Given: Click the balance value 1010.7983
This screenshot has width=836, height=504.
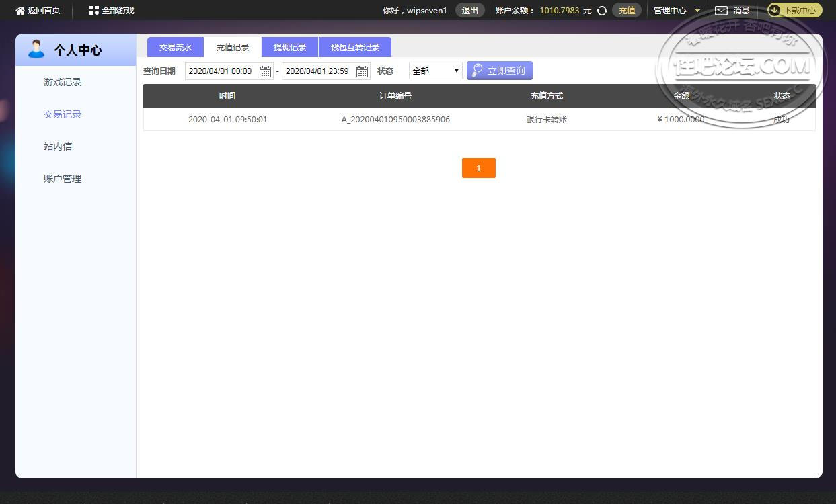Looking at the screenshot, I should click(560, 11).
